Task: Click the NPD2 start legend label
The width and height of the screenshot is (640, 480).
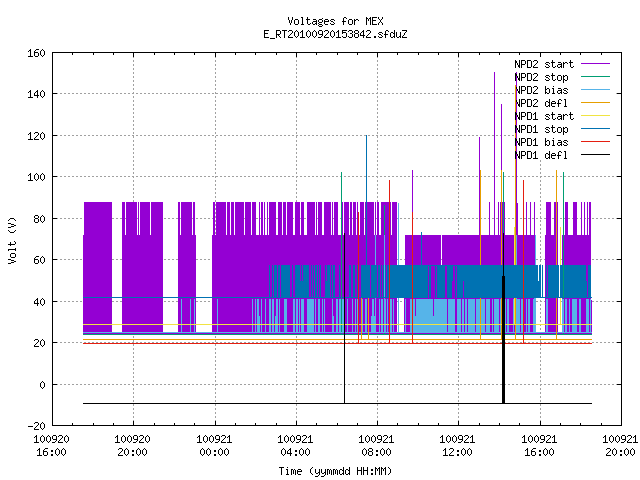Action: coord(544,64)
